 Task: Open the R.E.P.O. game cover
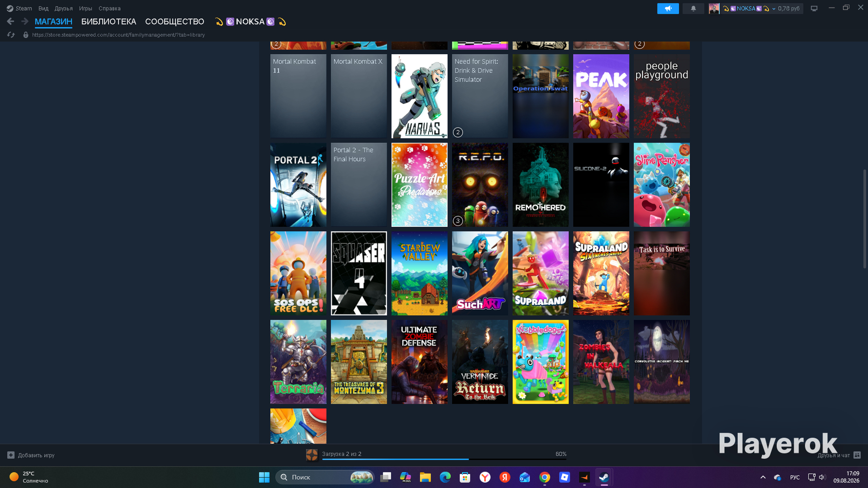(480, 185)
